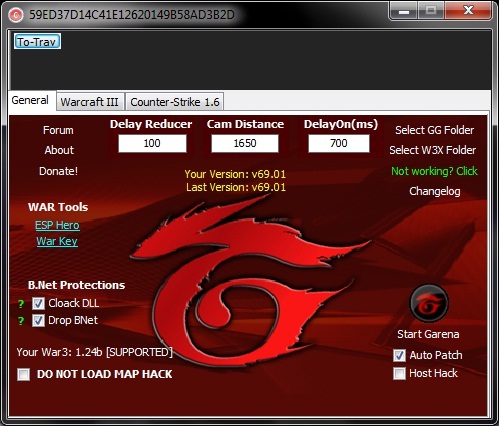499x426 pixels.
Task: Disable the Auto Patch checkbox
Action: [399, 355]
